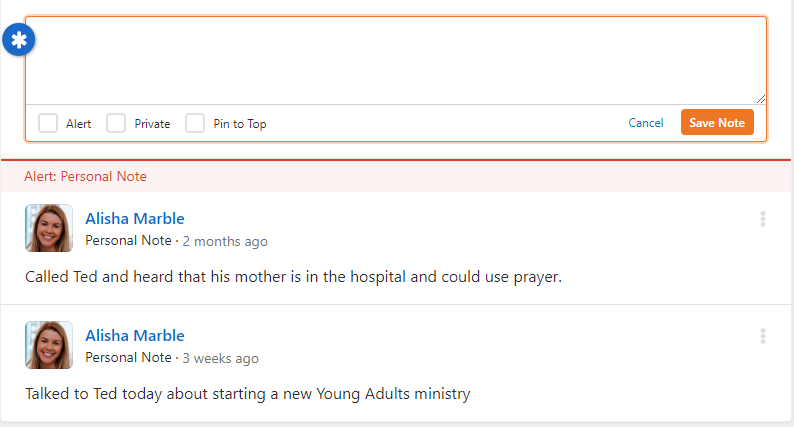Click the text area resize handle corner

pos(761,99)
